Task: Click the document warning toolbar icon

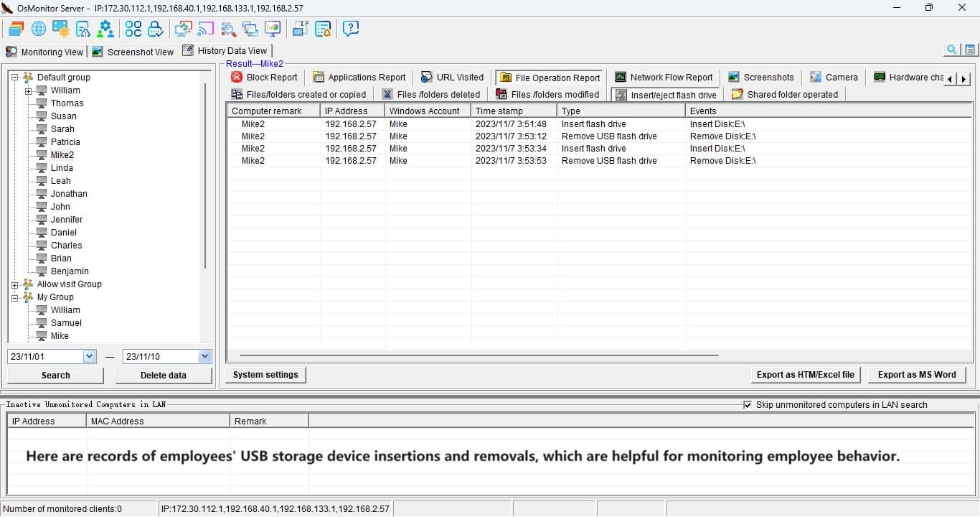Action: (x=83, y=28)
